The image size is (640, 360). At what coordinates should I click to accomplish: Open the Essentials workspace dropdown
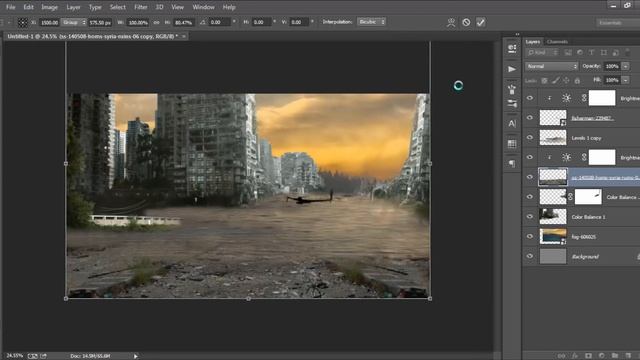point(618,23)
